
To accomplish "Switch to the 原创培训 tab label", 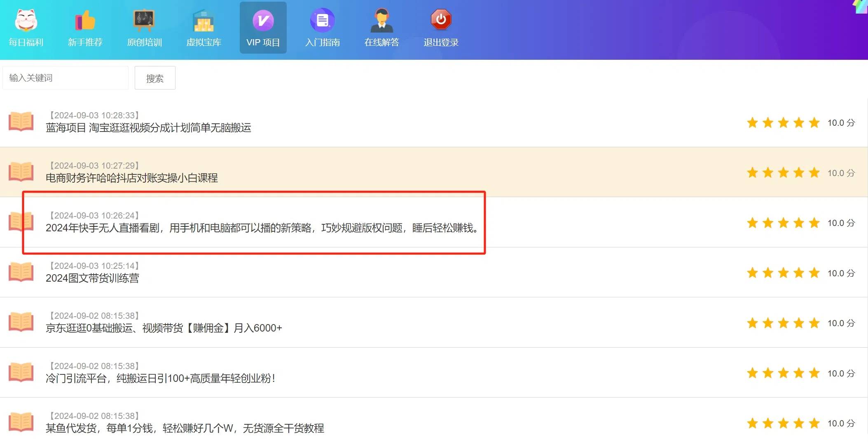I will pyautogui.click(x=145, y=42).
